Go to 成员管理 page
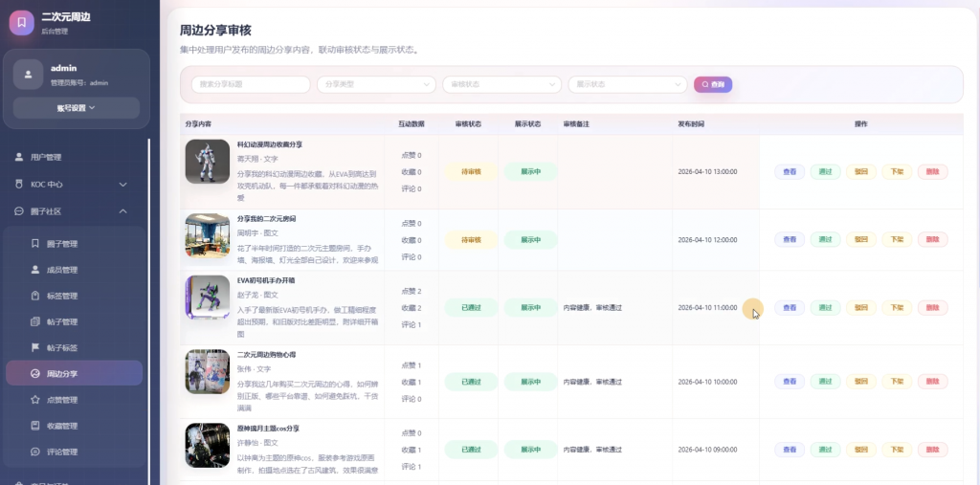980x485 pixels. pyautogui.click(x=75, y=270)
